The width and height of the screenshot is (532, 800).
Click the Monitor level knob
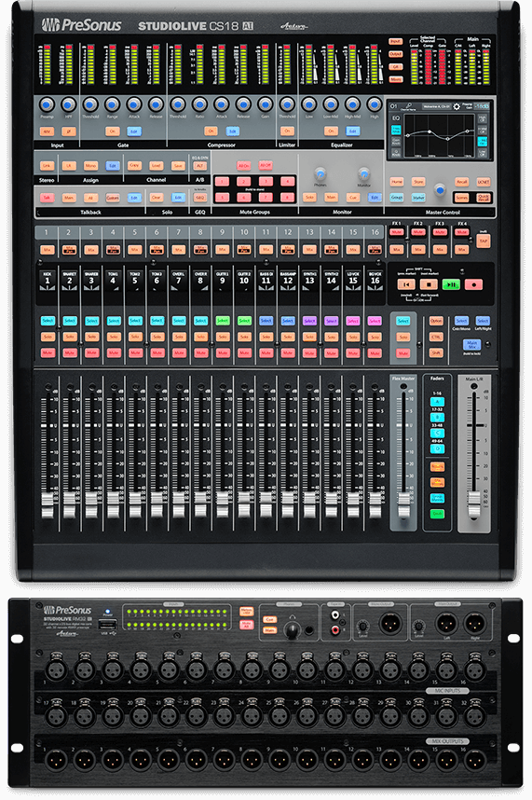pos(364,173)
